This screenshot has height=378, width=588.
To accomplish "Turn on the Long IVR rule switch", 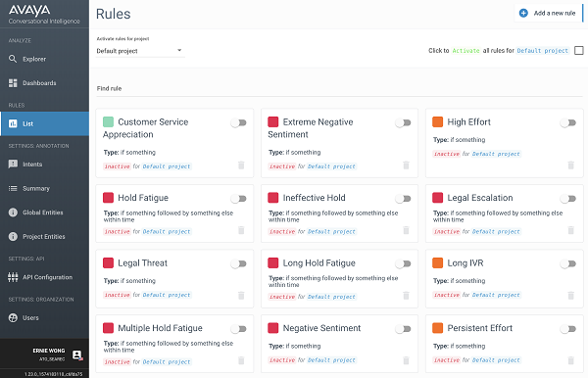I will (568, 263).
